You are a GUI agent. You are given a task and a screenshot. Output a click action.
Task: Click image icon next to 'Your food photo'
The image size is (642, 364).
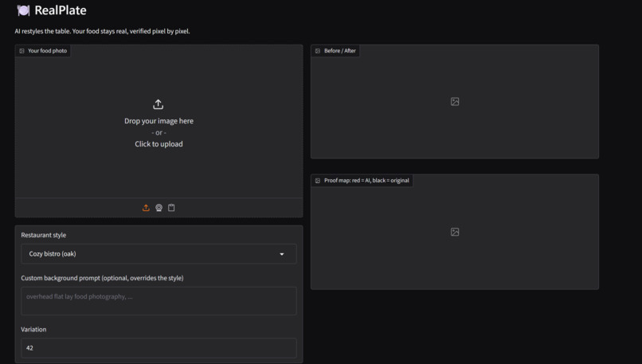point(22,51)
